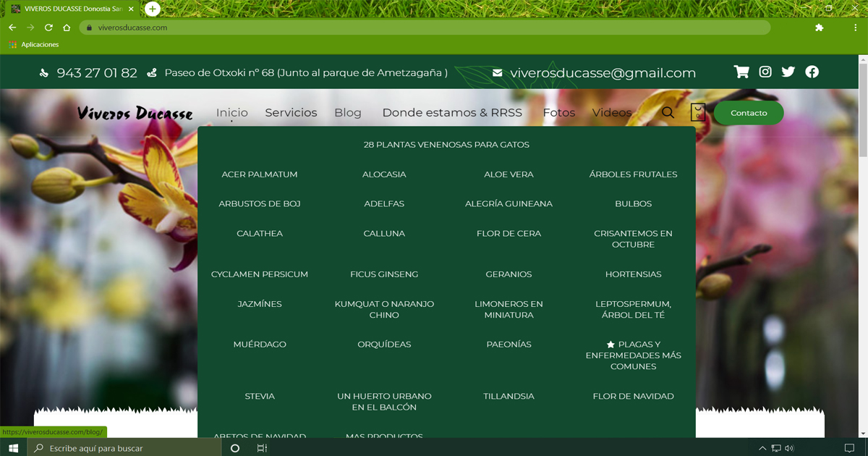Open Chrome three-dot menu

pyautogui.click(x=855, y=28)
